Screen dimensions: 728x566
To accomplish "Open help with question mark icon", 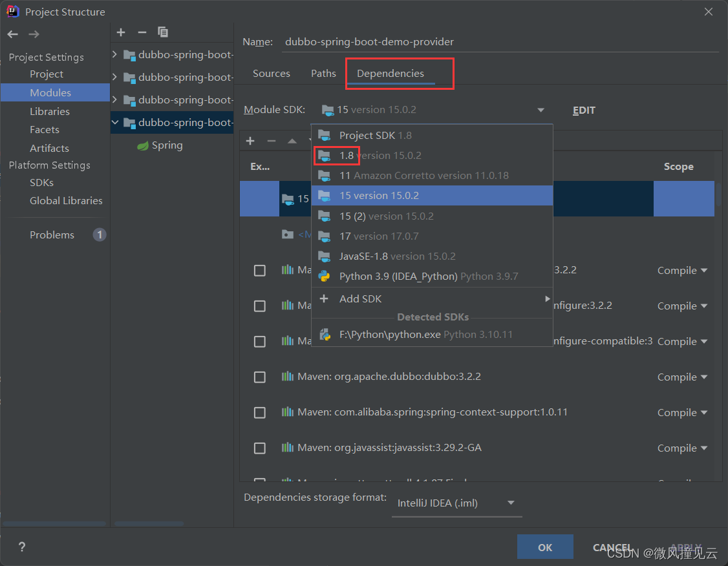I will point(22,547).
